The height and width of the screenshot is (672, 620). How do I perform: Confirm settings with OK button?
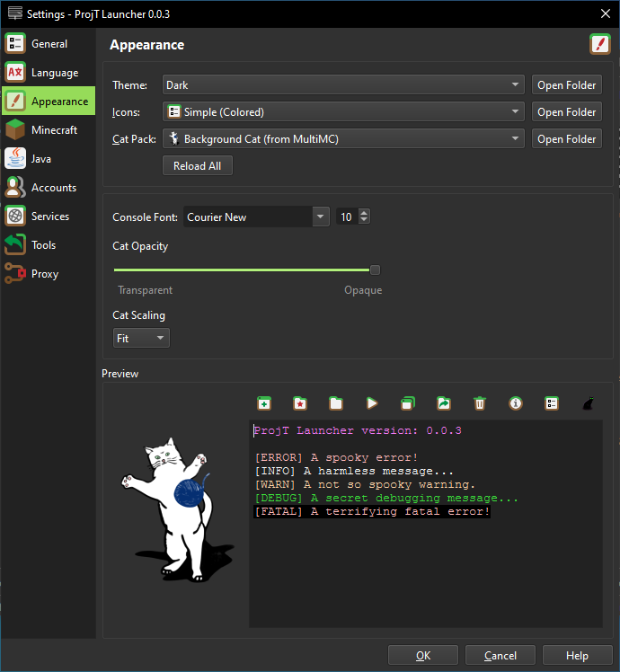tap(422, 655)
